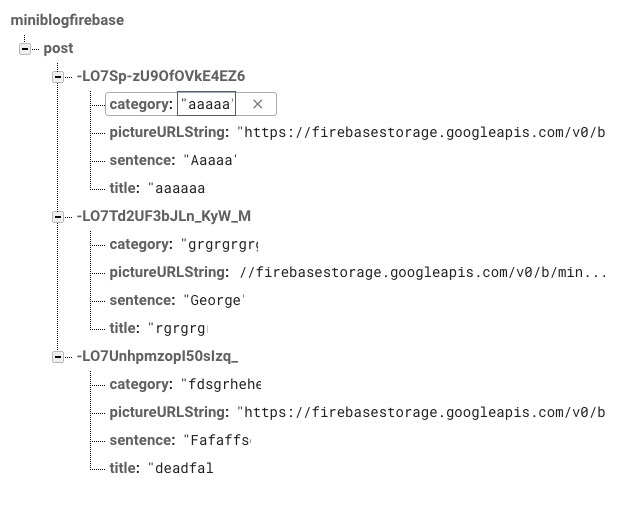Collapse the -LO7Sp-zU9OfOVkE4EZ6 node
Viewport: 642px width, 505px height.
(x=58, y=76)
